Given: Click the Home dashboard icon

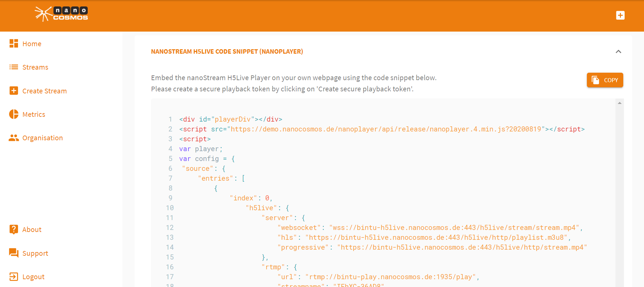Looking at the screenshot, I should (x=14, y=43).
